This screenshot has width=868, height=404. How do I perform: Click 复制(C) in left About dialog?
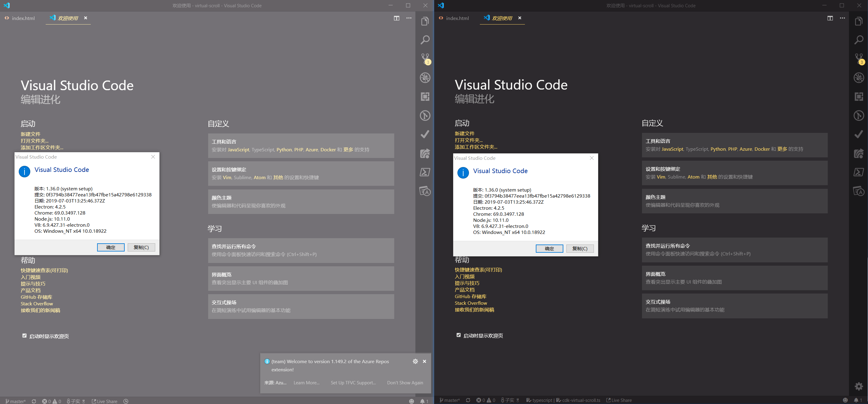[141, 247]
